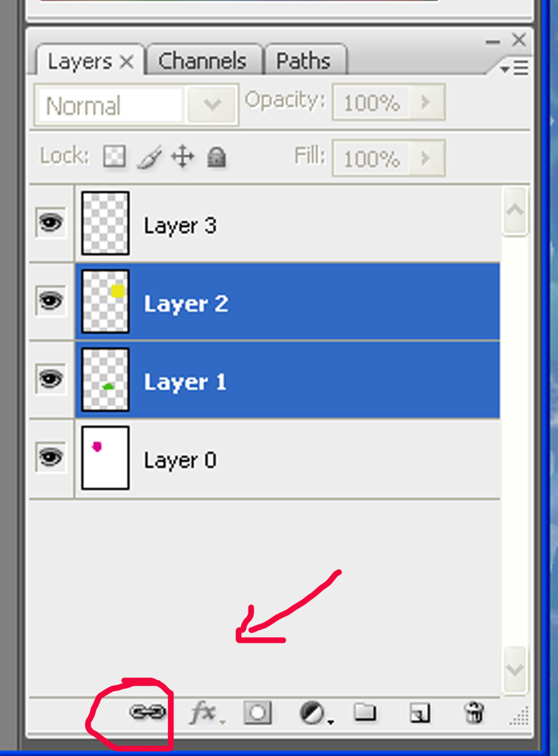Open the Layers panel options menu

(x=516, y=69)
